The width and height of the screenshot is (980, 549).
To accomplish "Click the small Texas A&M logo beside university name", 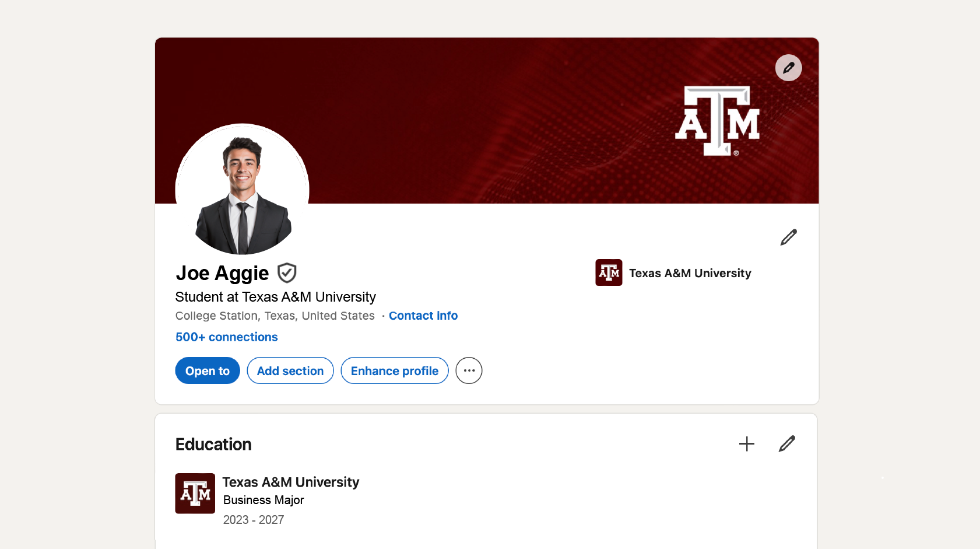I will [609, 272].
